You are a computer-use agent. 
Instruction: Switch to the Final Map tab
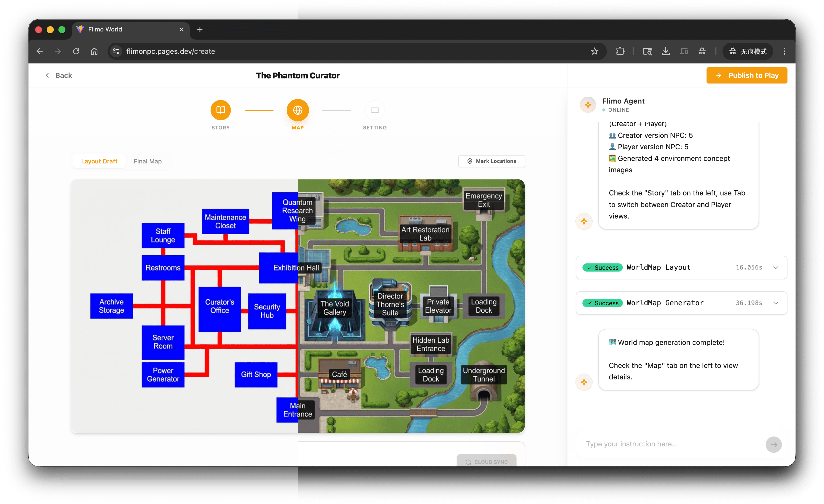147,161
